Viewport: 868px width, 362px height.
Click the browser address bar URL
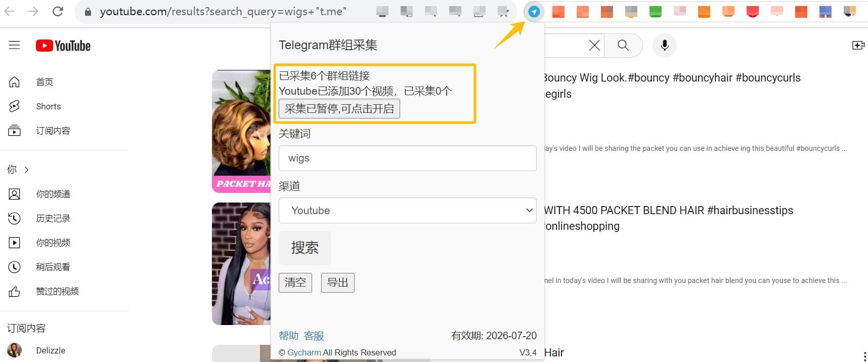(223, 12)
